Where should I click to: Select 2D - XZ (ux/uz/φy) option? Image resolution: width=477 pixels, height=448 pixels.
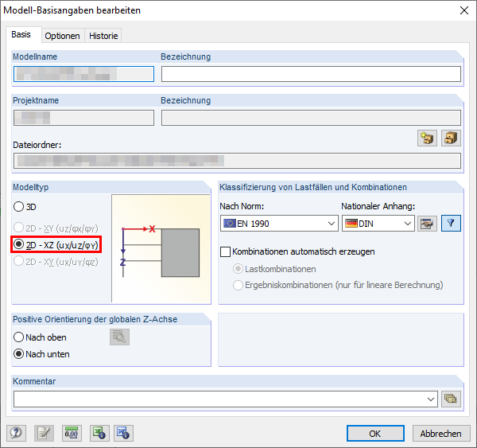pyautogui.click(x=56, y=244)
